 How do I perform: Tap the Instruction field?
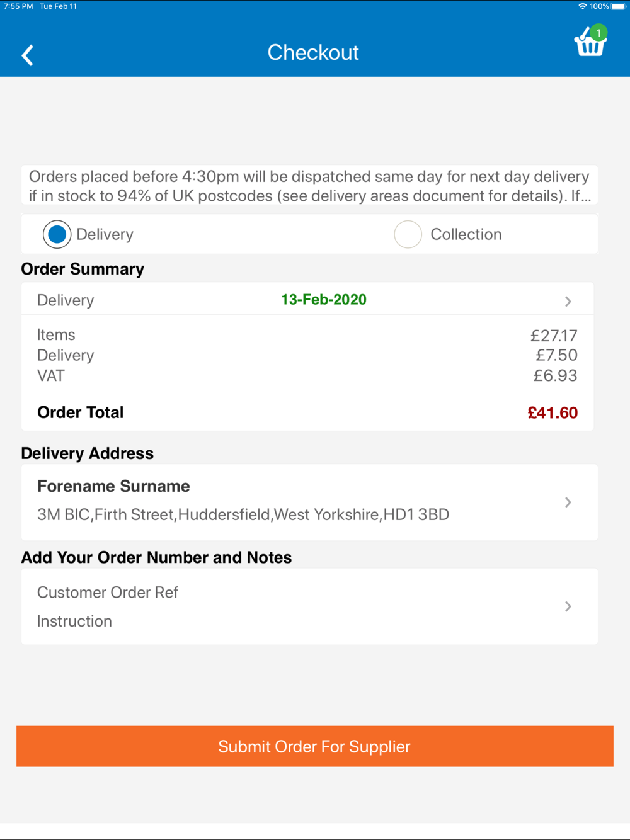point(74,621)
